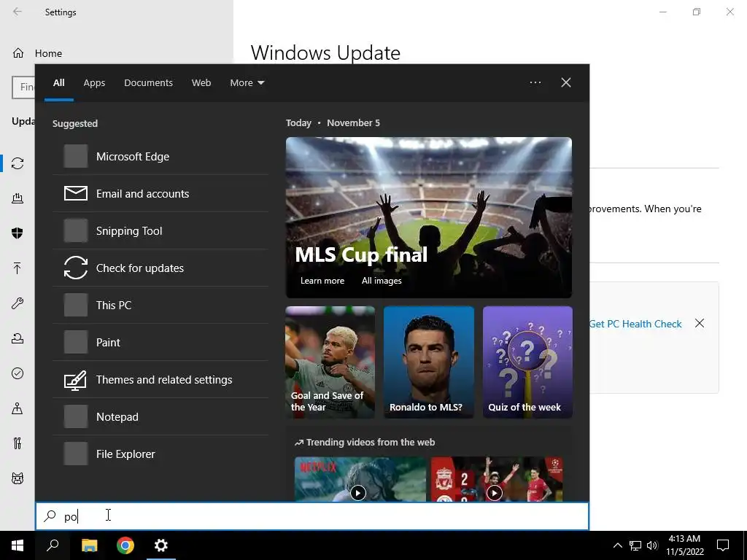The height and width of the screenshot is (560, 747).
Task: Click the search text box containing 'po'
Action: [312, 516]
